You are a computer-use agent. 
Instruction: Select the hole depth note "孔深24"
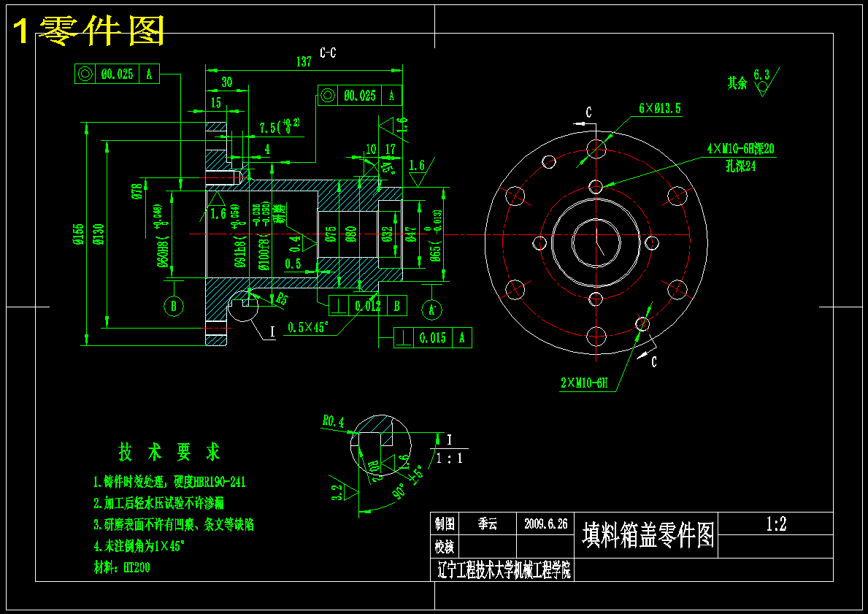pyautogui.click(x=741, y=166)
